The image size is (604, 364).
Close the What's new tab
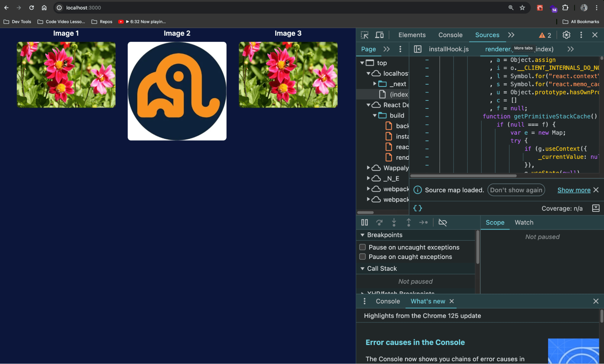point(452,301)
